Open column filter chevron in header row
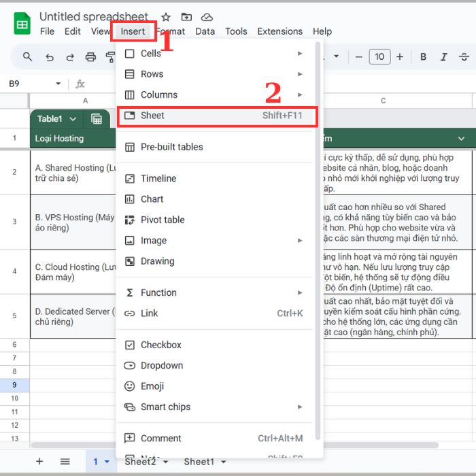 (x=461, y=139)
